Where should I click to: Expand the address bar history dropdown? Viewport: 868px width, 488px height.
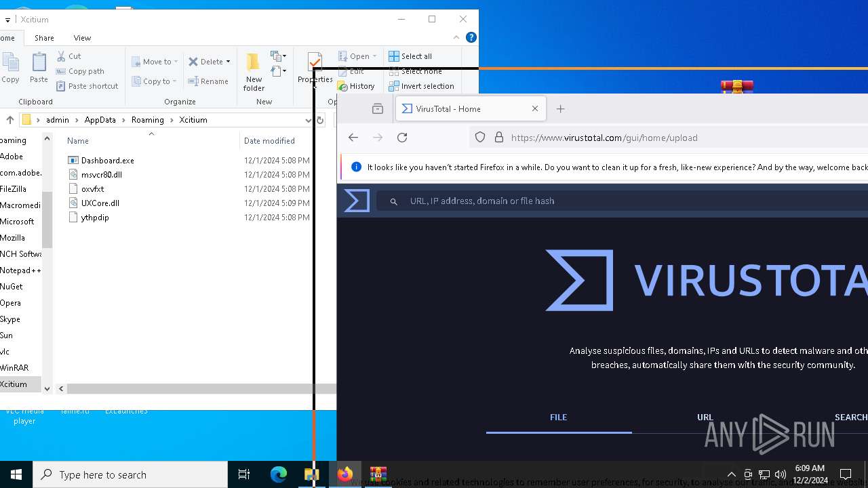click(308, 120)
